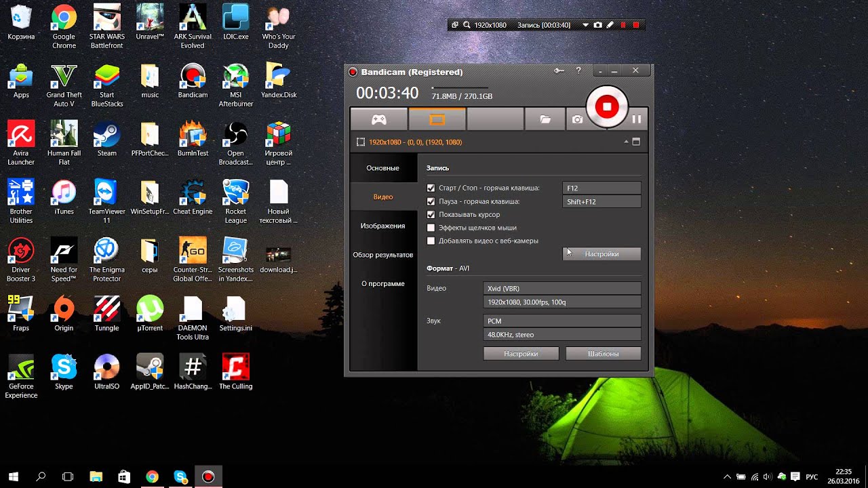Click the selection rectangle icon by 1920x1080
The image size is (868, 488).
click(361, 142)
